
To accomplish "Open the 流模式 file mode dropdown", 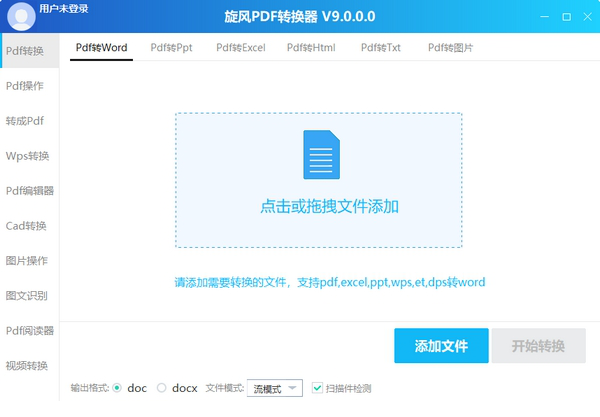I will point(275,388).
